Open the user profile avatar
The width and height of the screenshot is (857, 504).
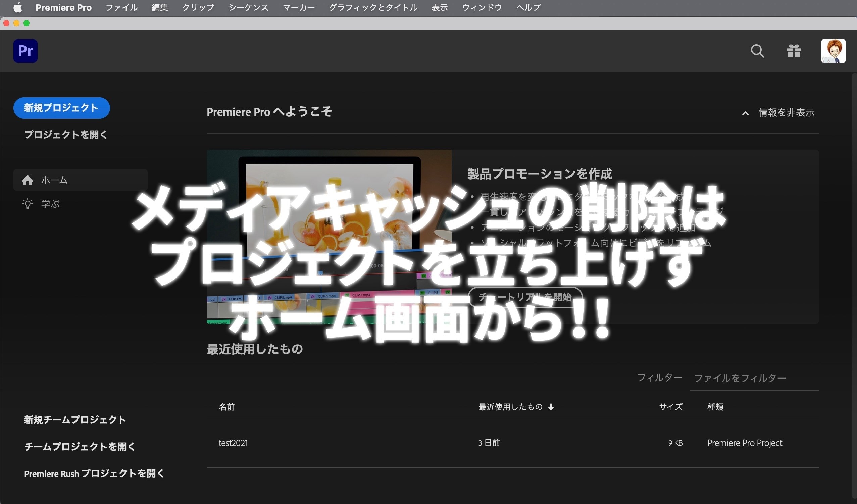coord(833,51)
